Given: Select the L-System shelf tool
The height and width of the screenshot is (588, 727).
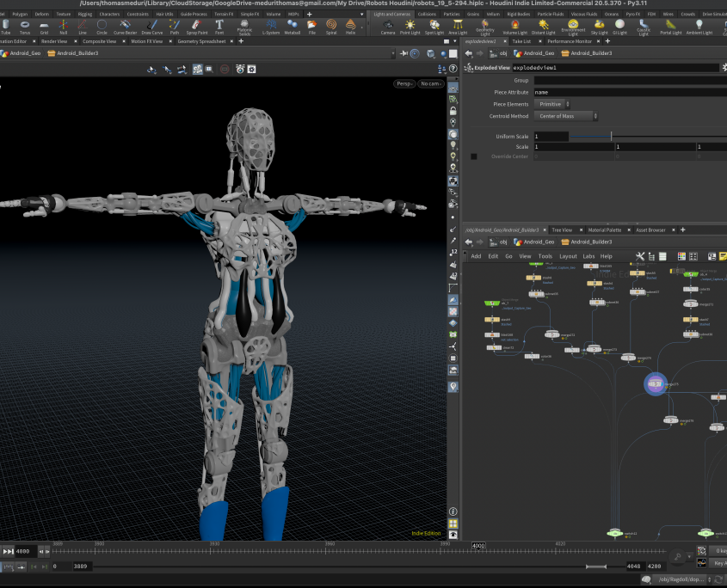Looking at the screenshot, I should [x=270, y=27].
